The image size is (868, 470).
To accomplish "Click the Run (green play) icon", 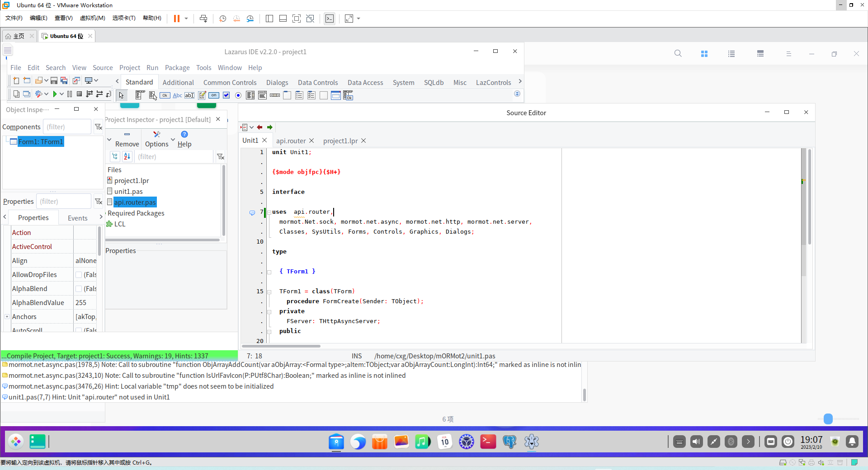I will pyautogui.click(x=55, y=94).
